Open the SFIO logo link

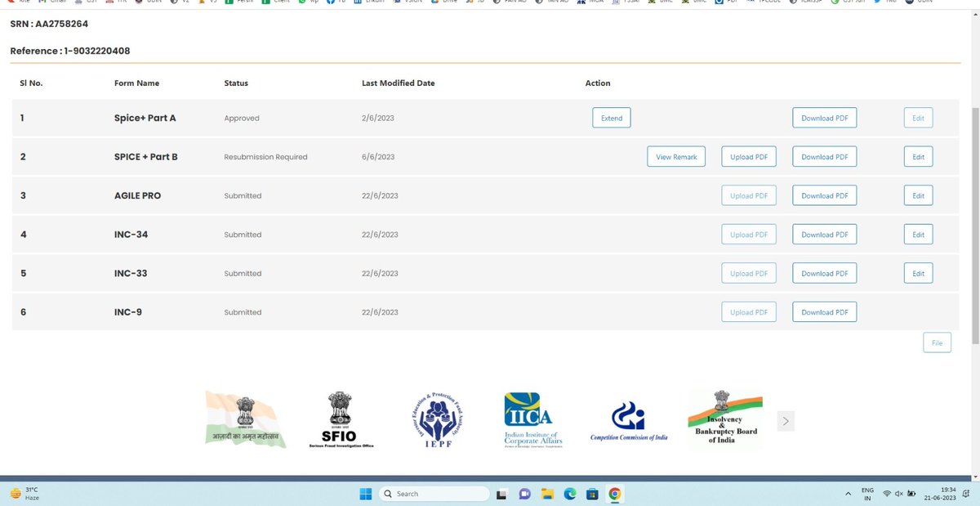pyautogui.click(x=342, y=420)
